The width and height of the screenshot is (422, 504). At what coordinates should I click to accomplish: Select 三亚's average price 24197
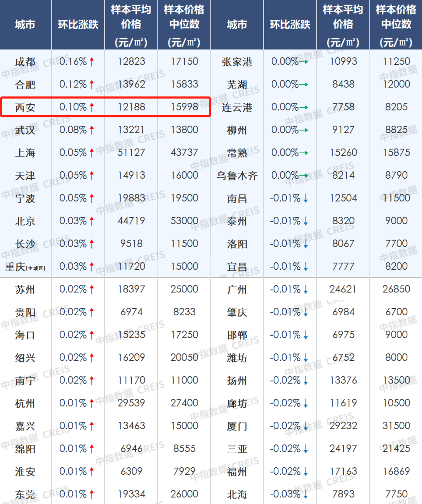tap(344, 448)
